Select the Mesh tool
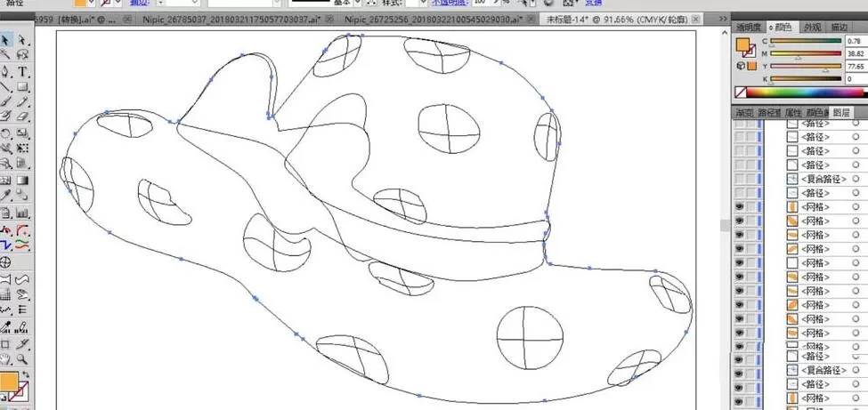The width and height of the screenshot is (868, 410). point(5,181)
